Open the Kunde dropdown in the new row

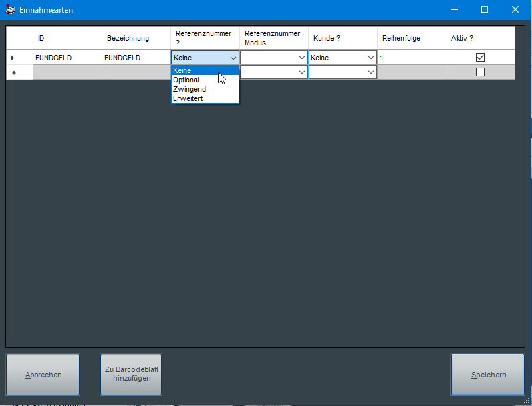(x=370, y=72)
